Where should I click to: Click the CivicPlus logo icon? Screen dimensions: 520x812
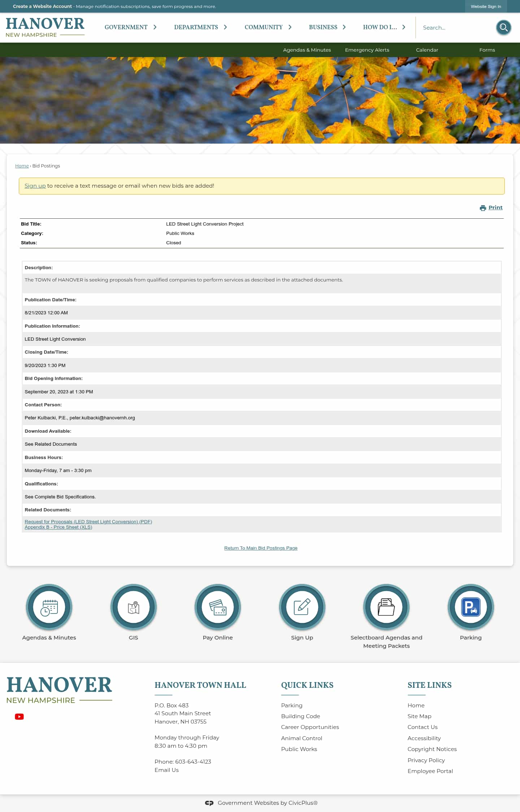point(209,803)
